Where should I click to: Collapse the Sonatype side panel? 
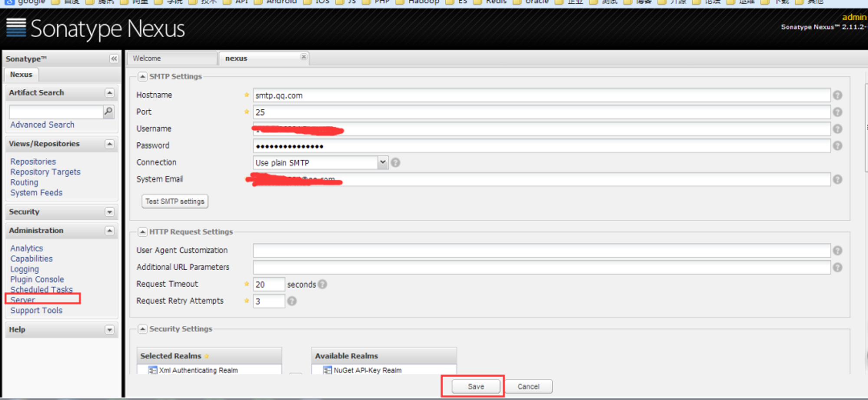pyautogui.click(x=114, y=59)
